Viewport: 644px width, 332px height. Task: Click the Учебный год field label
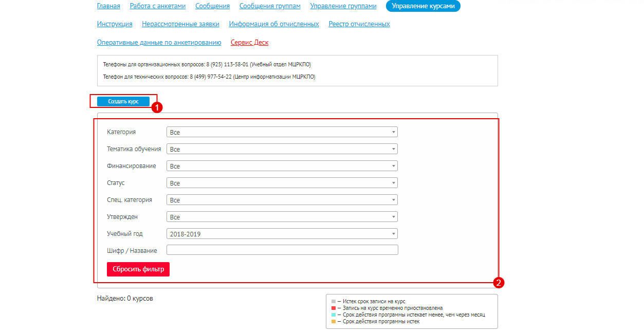point(125,234)
